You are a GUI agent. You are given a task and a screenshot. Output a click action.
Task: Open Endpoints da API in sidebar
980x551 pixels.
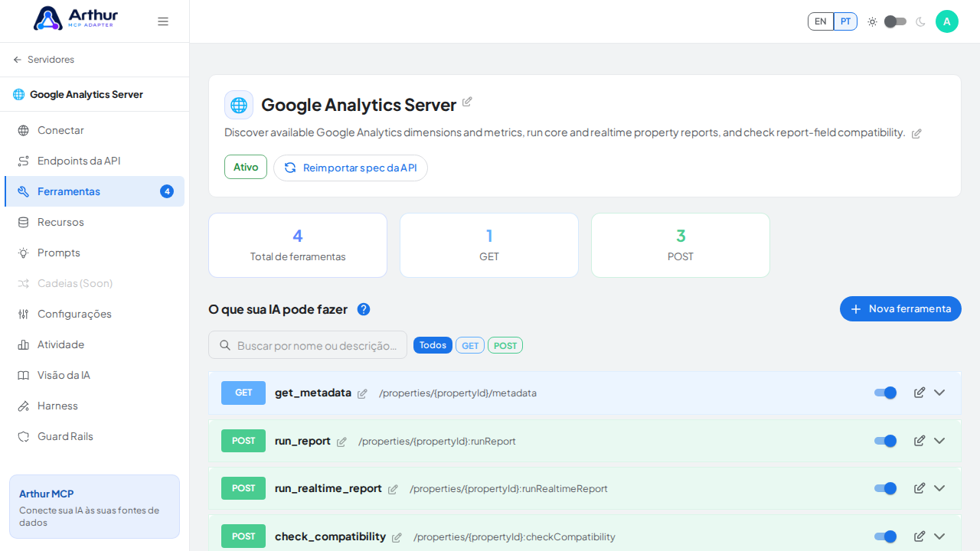pyautogui.click(x=94, y=161)
